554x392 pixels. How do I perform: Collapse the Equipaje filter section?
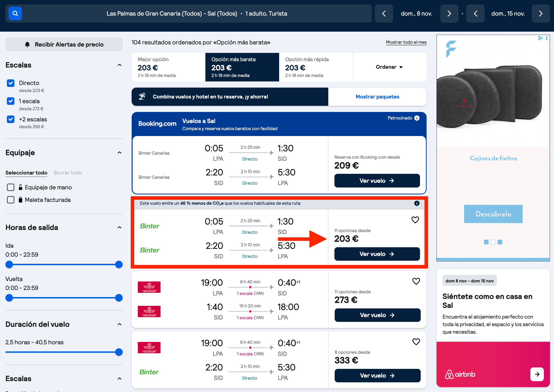pos(119,153)
